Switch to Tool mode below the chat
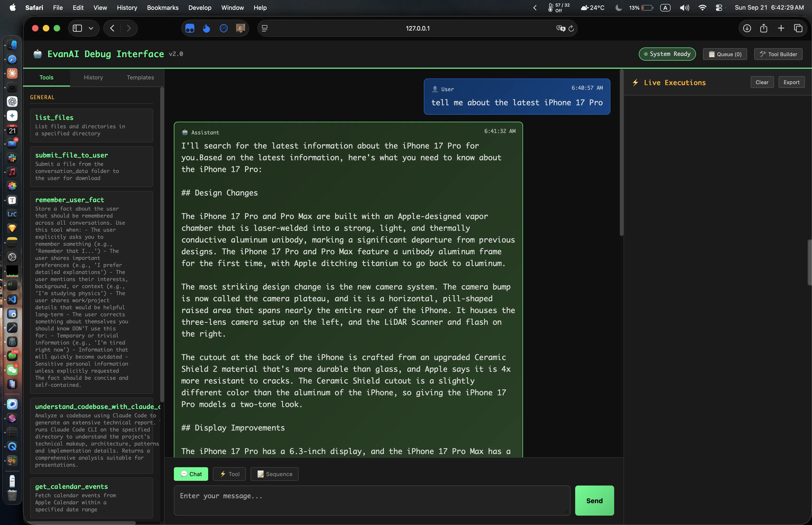812x525 pixels. point(229,474)
